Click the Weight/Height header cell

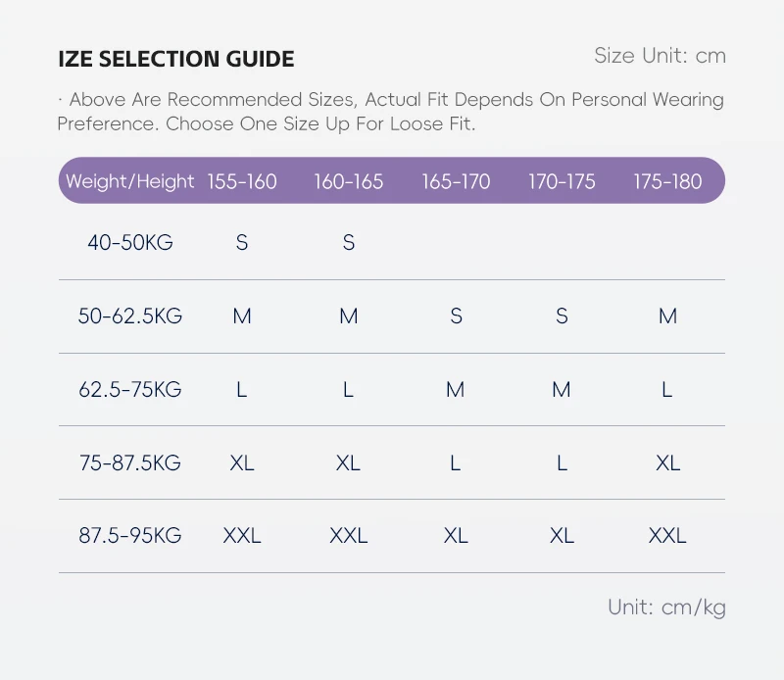130,181
